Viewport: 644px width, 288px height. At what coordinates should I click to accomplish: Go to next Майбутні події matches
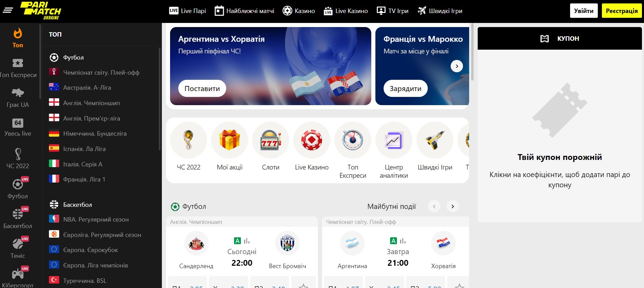point(453,206)
